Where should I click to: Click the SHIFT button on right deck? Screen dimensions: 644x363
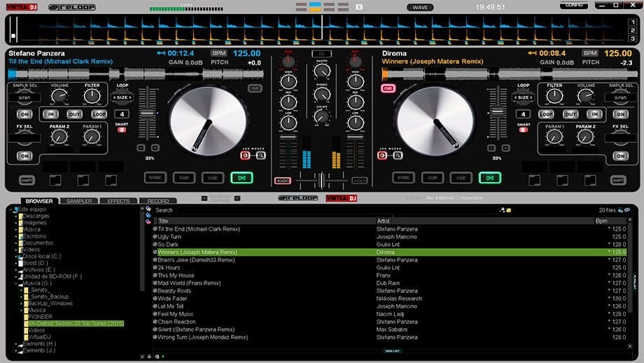point(619,181)
